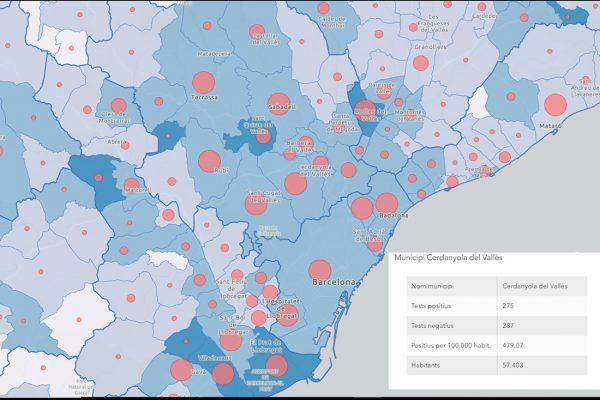This screenshot has height=400, width=600.
Task: Select the Sant Feliu de Llobregat circle
Action: click(x=237, y=274)
